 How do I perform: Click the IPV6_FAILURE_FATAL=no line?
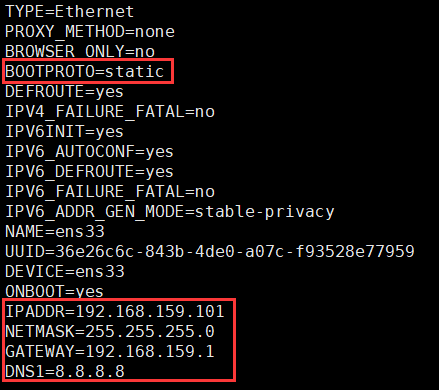coord(110,192)
